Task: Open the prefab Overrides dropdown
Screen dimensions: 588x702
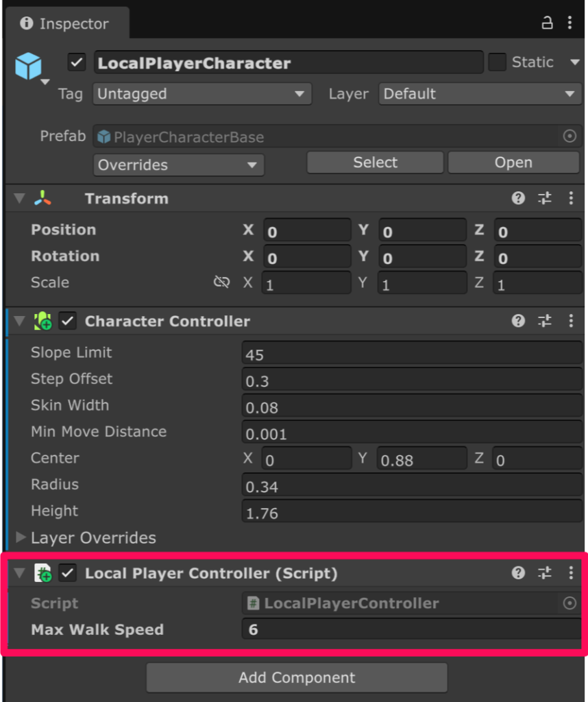Action: pyautogui.click(x=178, y=165)
